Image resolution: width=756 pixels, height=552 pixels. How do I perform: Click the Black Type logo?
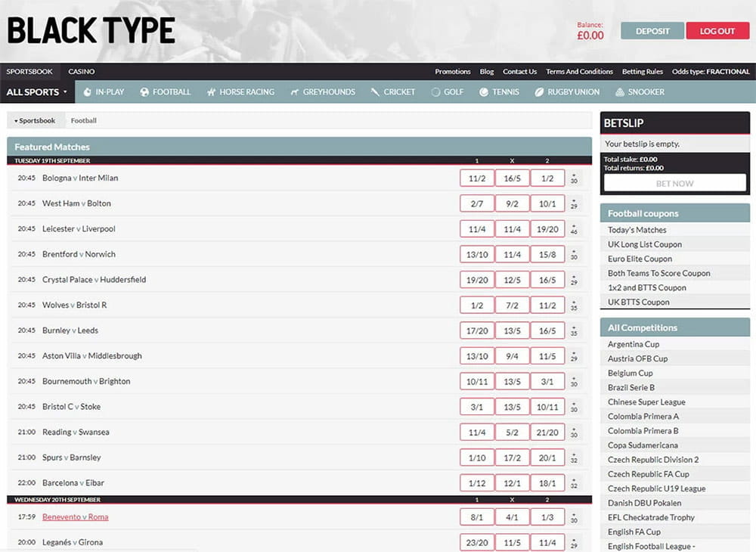coord(91,30)
